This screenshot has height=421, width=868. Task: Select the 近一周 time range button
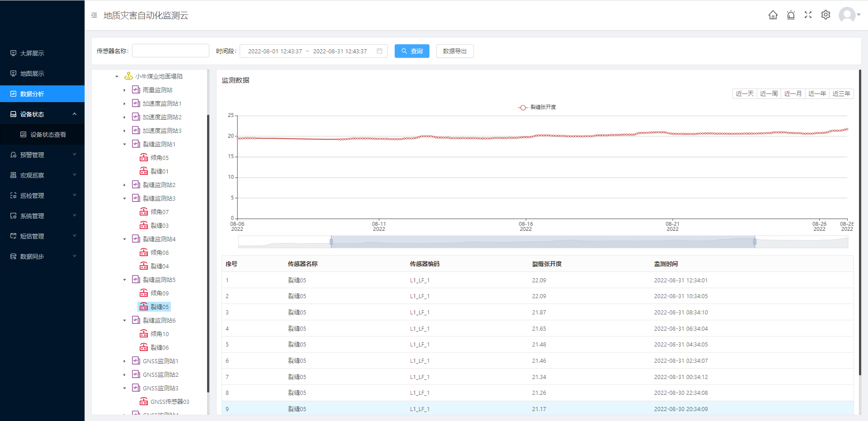coord(769,94)
